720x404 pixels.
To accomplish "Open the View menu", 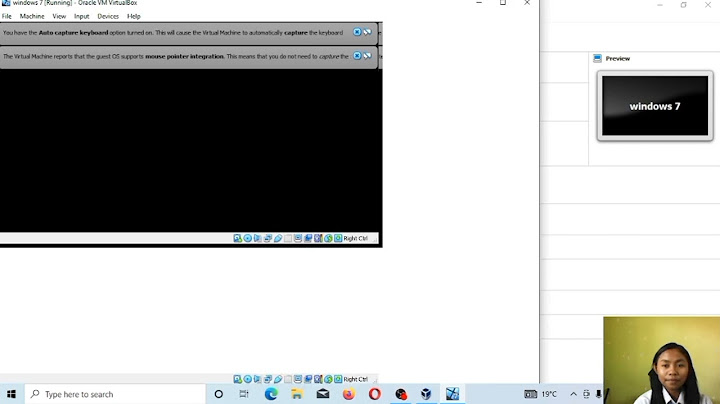I will (x=59, y=16).
